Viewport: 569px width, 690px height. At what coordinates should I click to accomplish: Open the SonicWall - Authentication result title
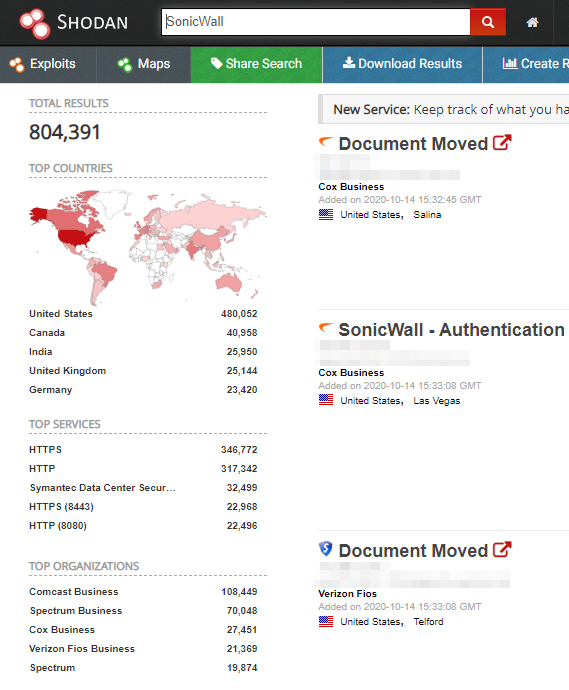click(x=452, y=330)
